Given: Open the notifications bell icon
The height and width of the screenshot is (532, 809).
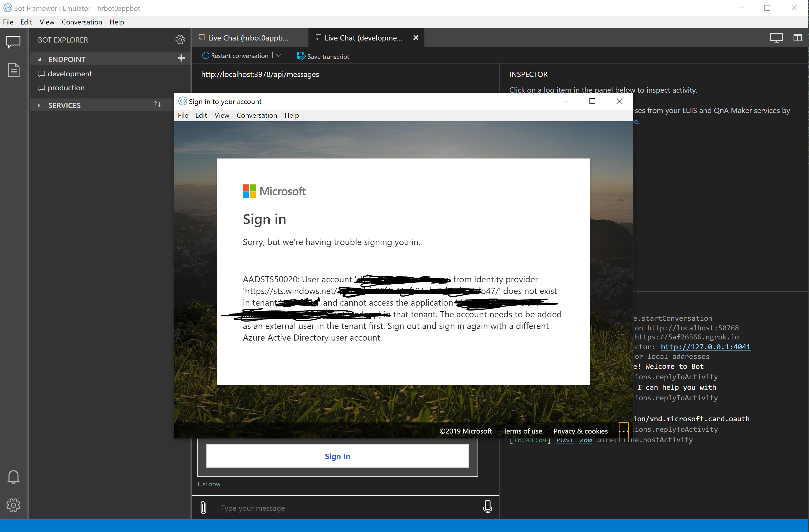Looking at the screenshot, I should click(13, 477).
